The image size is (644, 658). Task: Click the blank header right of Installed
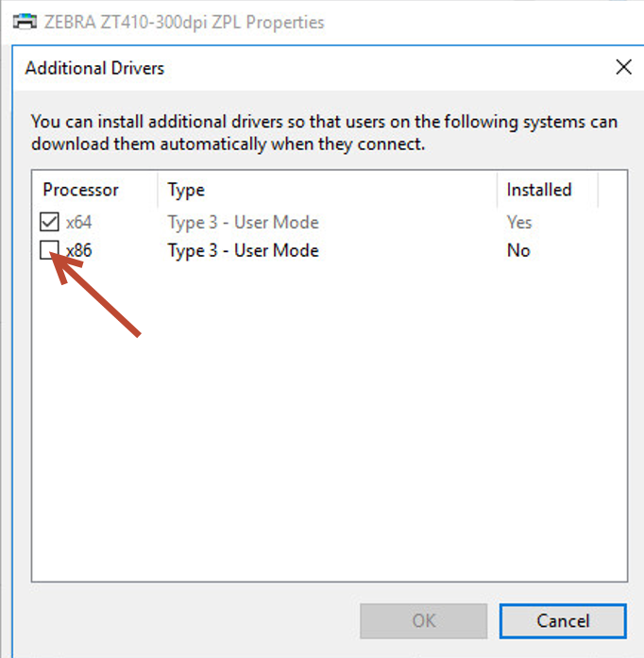pos(612,190)
